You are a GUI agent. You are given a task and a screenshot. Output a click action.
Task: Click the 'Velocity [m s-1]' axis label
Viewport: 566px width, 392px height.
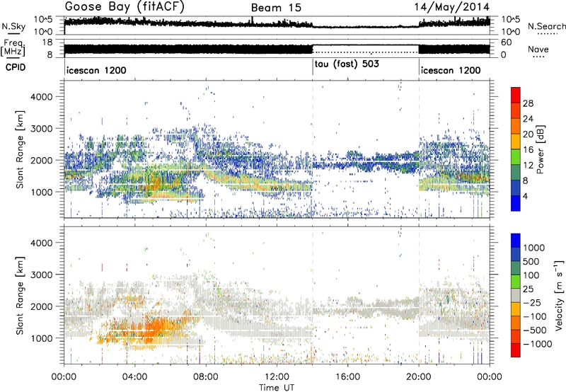[x=559, y=295]
